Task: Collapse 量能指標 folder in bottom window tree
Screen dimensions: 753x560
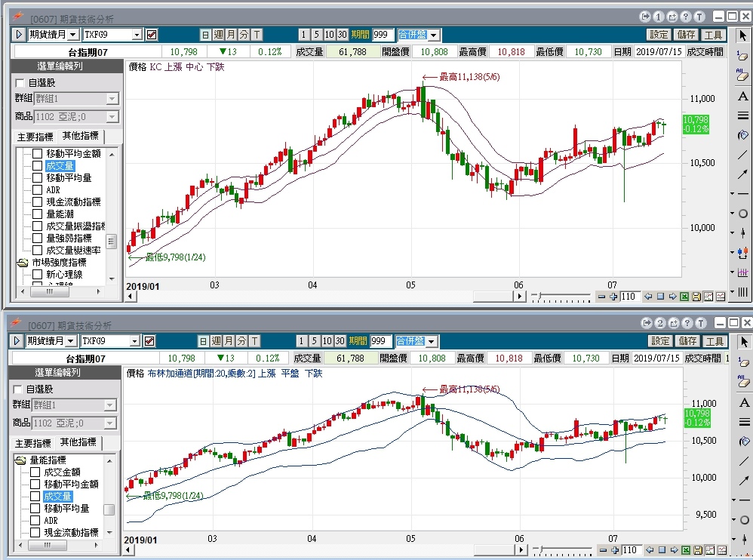Action: tap(20, 460)
